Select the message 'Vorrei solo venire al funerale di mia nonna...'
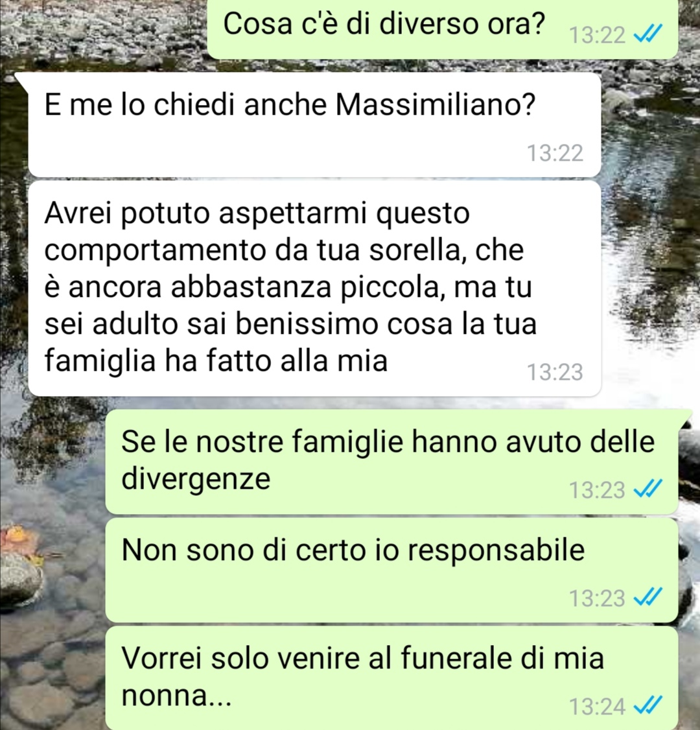 (392, 678)
